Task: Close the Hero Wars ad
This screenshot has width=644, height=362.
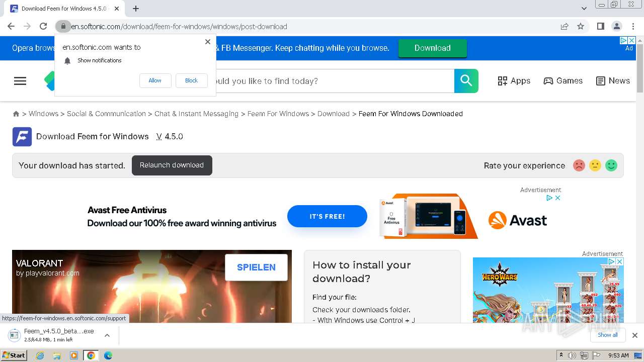Action: [620, 262]
